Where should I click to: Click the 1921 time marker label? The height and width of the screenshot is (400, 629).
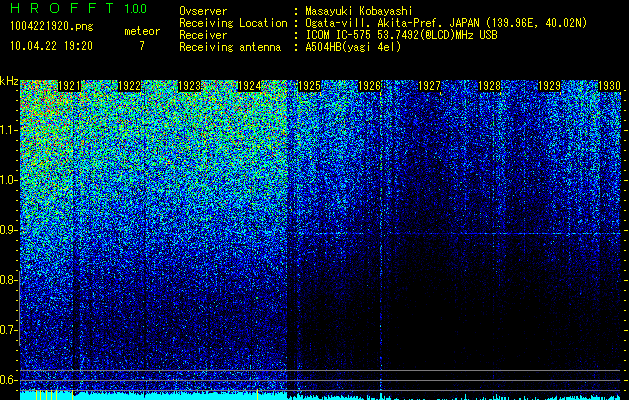coord(70,86)
